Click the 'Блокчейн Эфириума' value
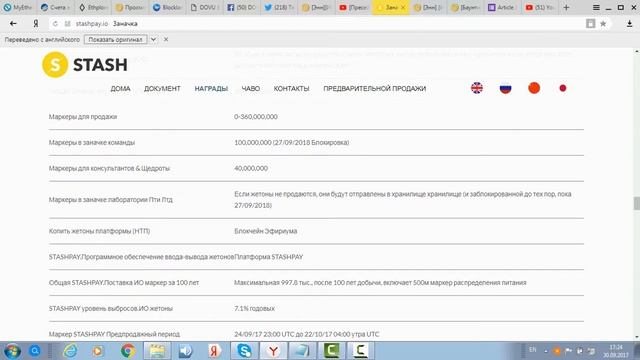 pos(266,231)
